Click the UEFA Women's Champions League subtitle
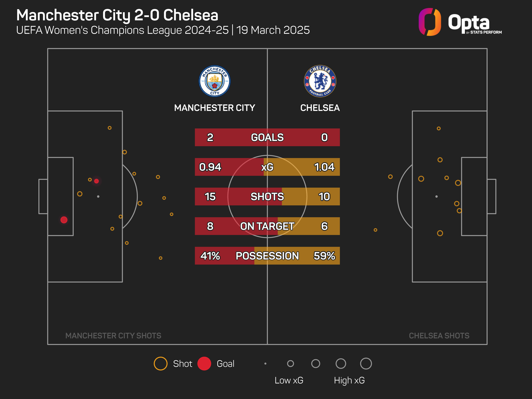The image size is (532, 399). coord(163,30)
